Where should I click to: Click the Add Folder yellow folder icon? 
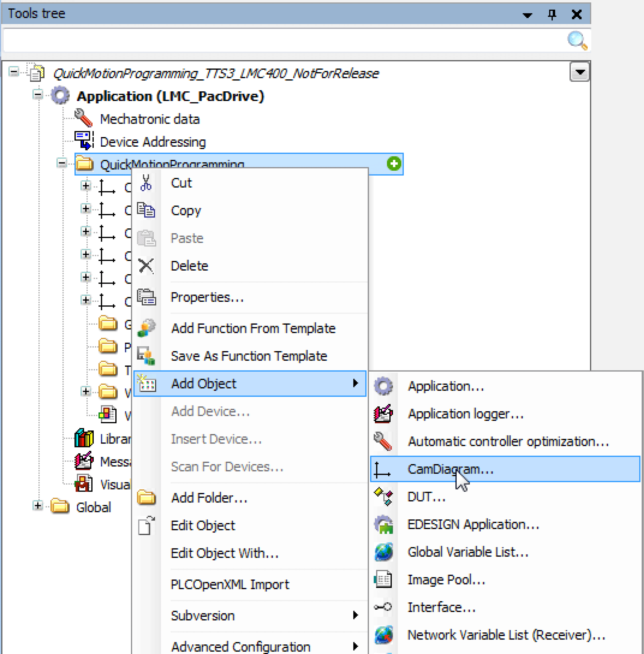tap(147, 498)
